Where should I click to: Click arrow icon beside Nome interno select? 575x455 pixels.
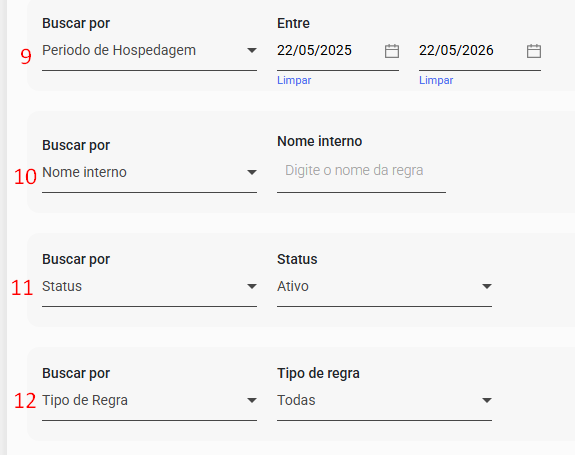tap(252, 172)
